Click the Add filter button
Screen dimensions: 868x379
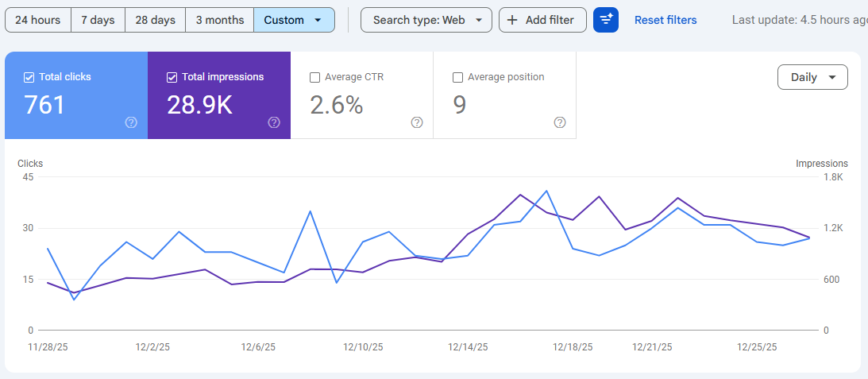tap(542, 20)
